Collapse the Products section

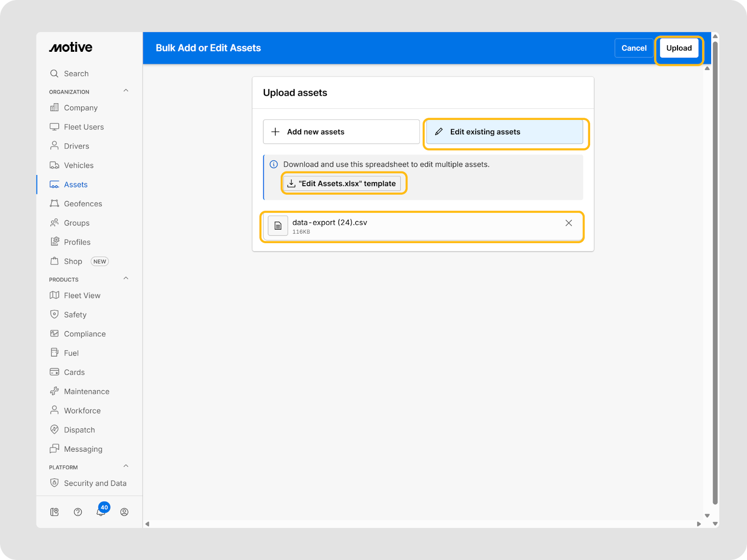126,279
